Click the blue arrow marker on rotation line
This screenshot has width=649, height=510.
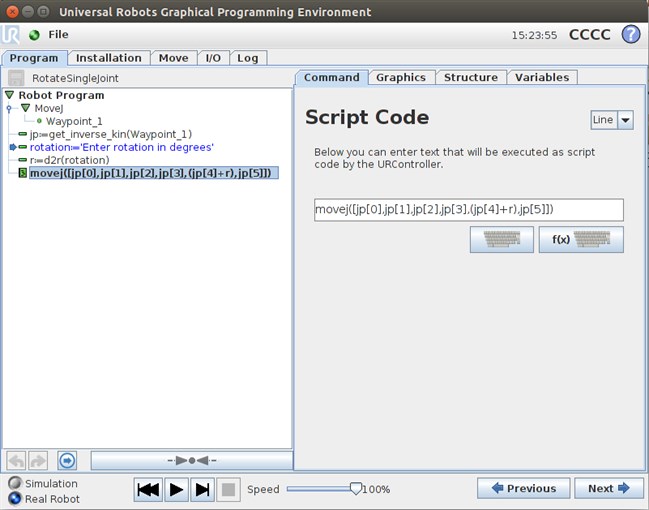(x=13, y=147)
